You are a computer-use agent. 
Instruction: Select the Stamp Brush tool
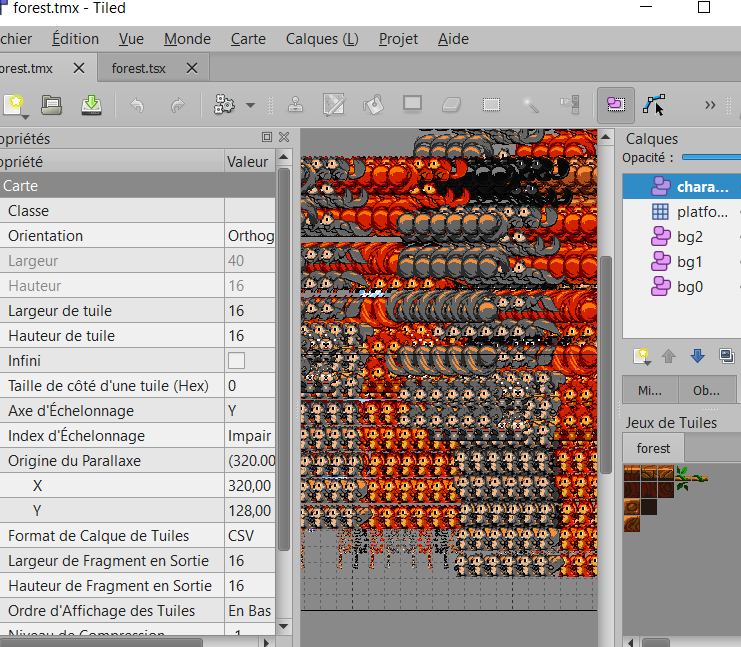pos(295,104)
